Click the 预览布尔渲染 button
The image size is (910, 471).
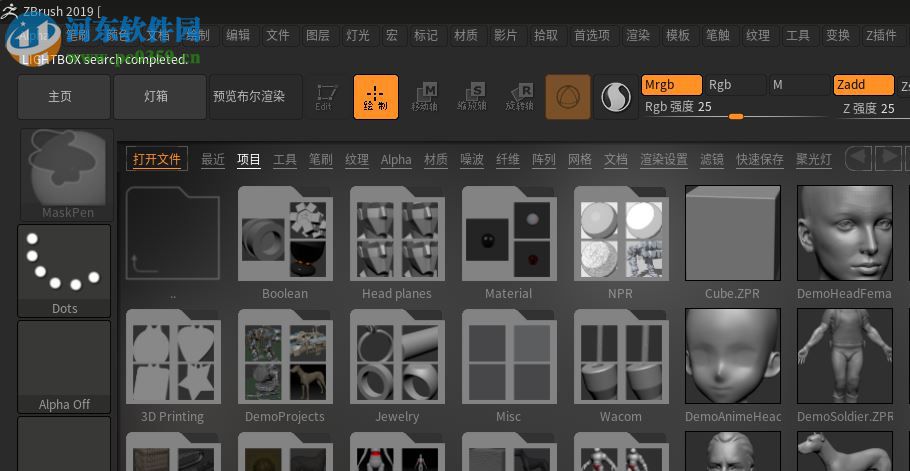[x=255, y=97]
